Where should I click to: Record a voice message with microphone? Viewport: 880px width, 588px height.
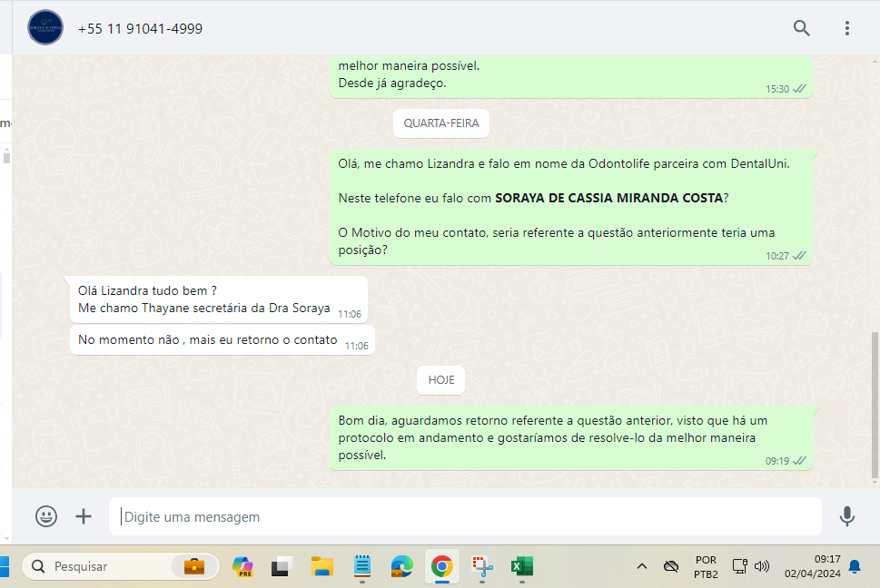[x=847, y=516]
